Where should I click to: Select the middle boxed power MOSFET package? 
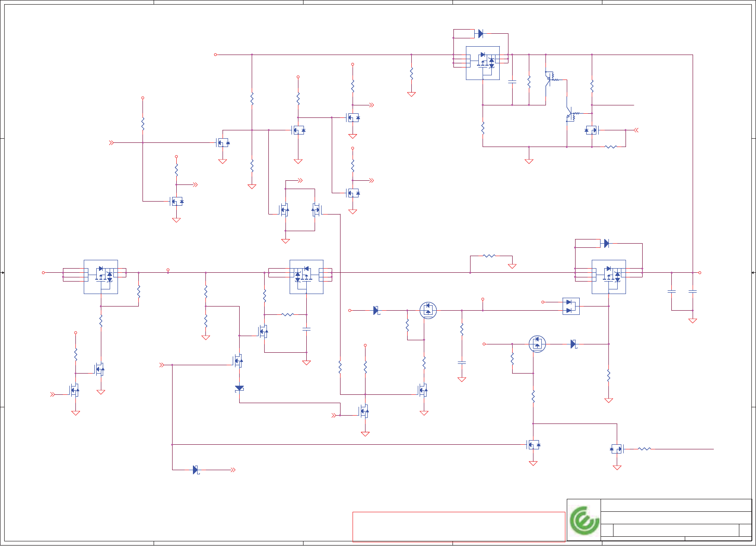tap(306, 276)
